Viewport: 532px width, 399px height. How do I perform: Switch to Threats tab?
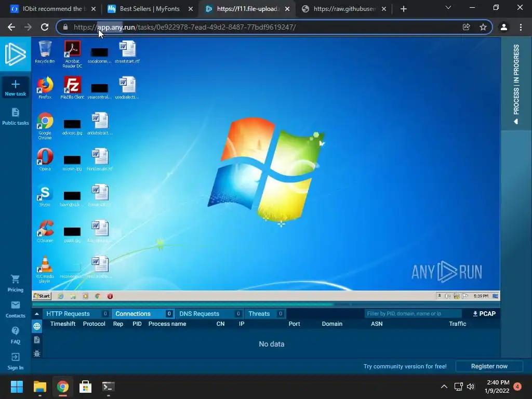(265, 314)
